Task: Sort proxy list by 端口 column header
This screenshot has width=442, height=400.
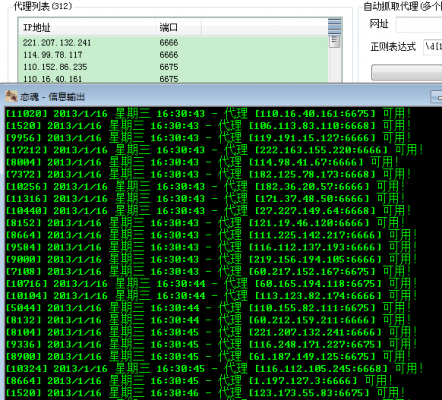Action: (178, 27)
